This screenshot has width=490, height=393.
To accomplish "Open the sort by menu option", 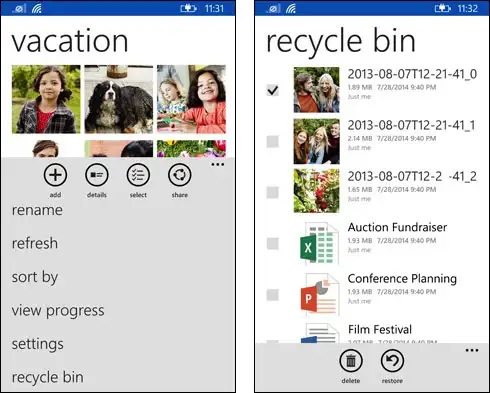I will pos(35,277).
